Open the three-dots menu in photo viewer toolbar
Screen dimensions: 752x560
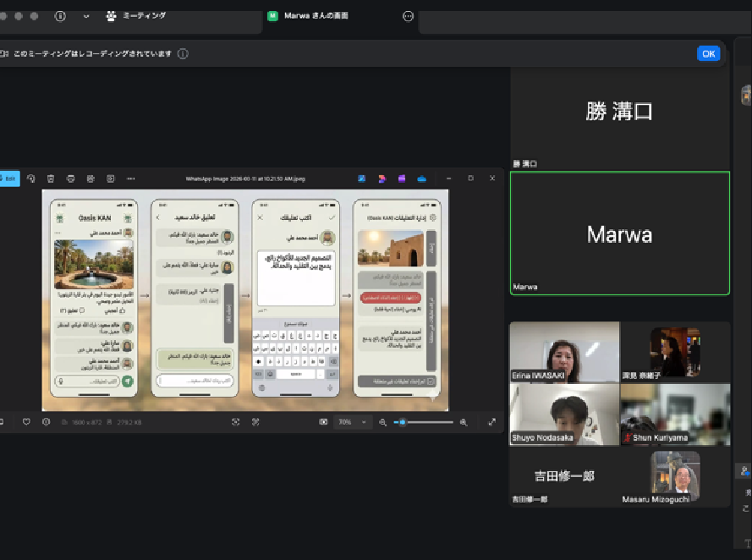130,178
